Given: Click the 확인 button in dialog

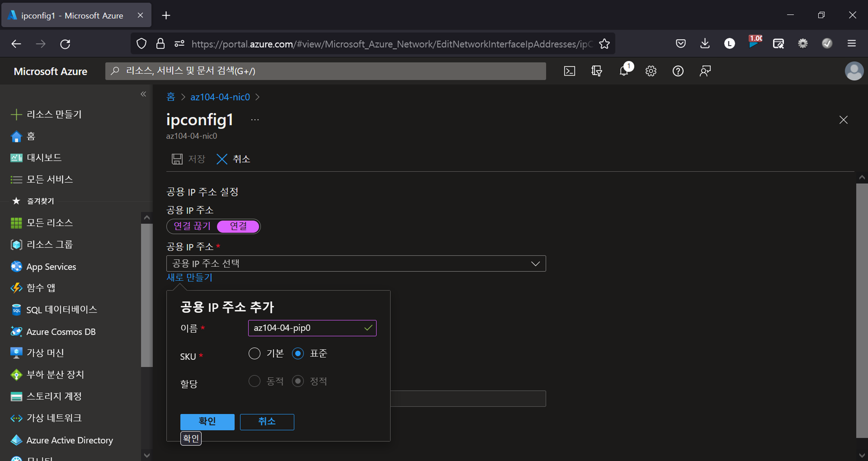Looking at the screenshot, I should [207, 422].
